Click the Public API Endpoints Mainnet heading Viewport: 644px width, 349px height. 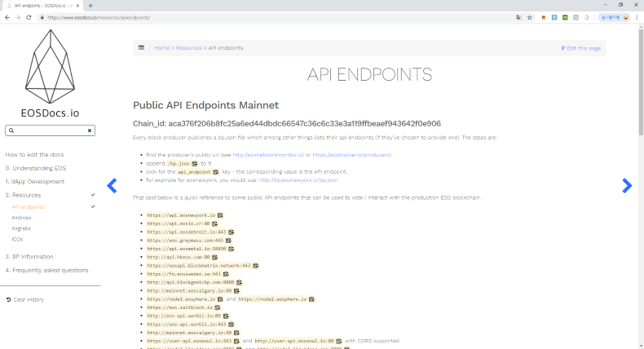pos(205,105)
